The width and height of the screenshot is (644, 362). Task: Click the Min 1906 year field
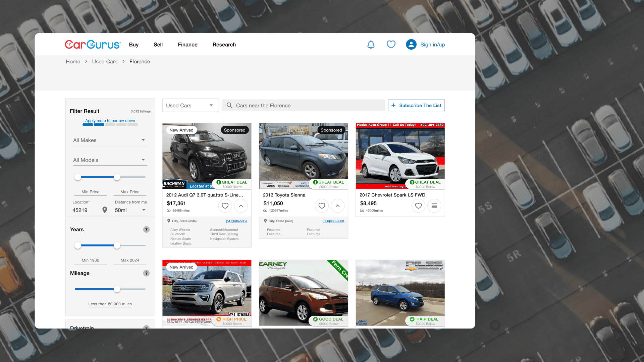tap(90, 260)
